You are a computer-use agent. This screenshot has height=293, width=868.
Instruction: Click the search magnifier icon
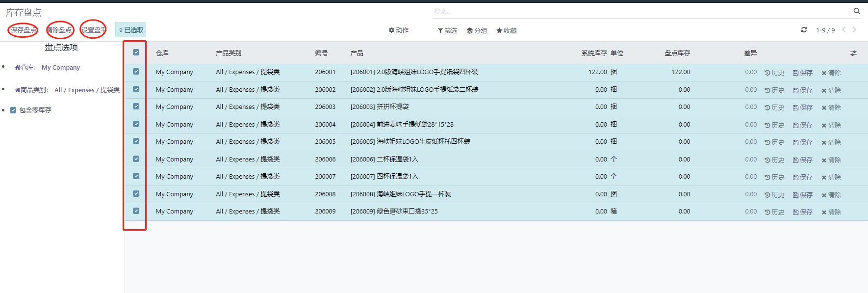[x=857, y=11]
